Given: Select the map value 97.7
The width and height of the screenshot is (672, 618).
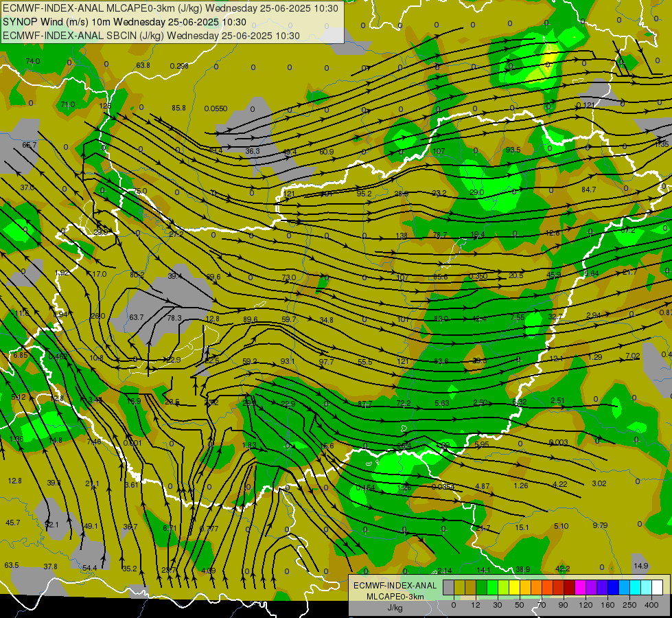Looking at the screenshot, I should point(326,362).
